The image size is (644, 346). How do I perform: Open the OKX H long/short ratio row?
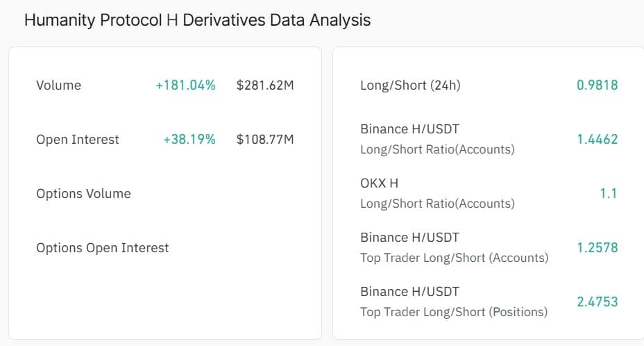(x=489, y=193)
